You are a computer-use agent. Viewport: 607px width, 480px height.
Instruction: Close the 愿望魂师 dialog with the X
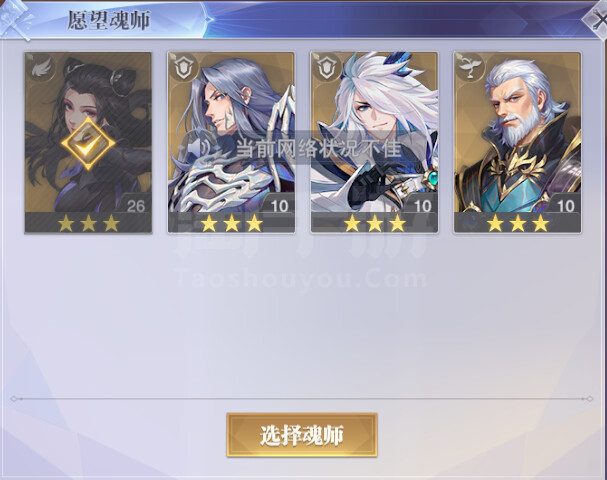(x=598, y=19)
